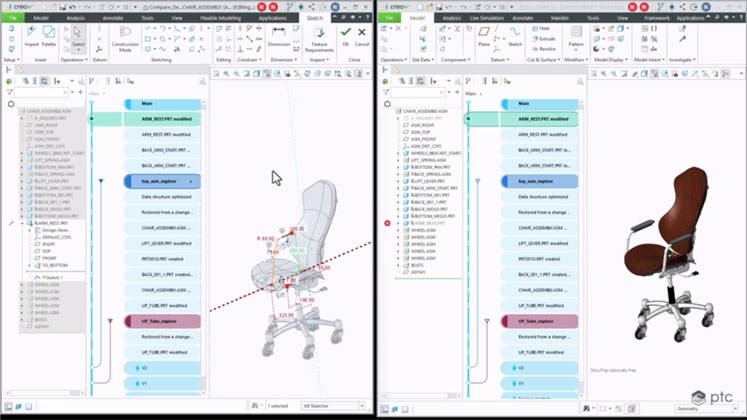Click Share icon in left window title bar
Viewport: 747px width, 420px height.
pyautogui.click(x=312, y=7)
